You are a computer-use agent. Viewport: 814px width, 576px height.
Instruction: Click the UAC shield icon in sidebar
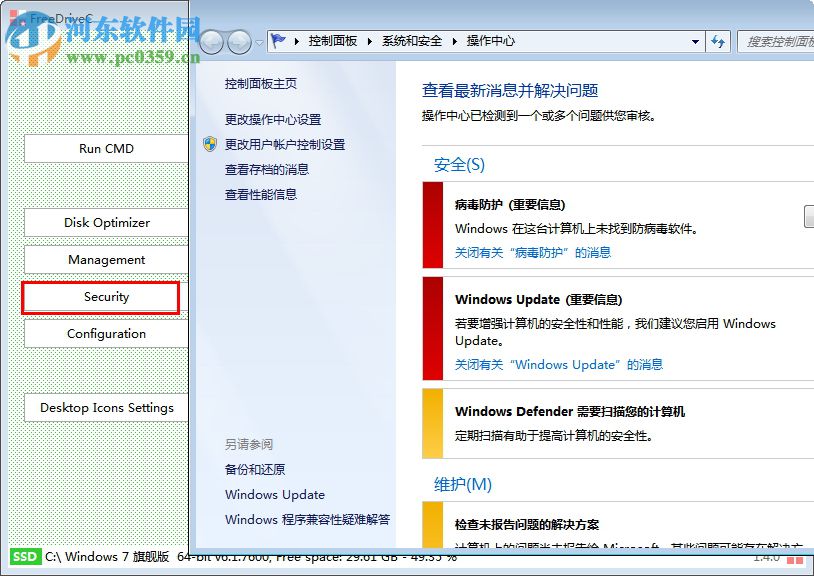coord(210,144)
